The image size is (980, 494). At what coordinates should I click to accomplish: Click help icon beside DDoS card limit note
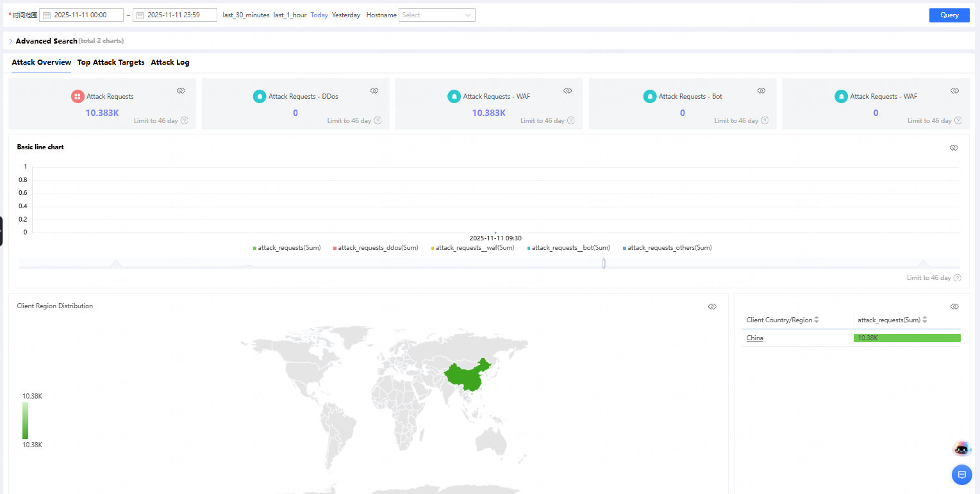[378, 120]
